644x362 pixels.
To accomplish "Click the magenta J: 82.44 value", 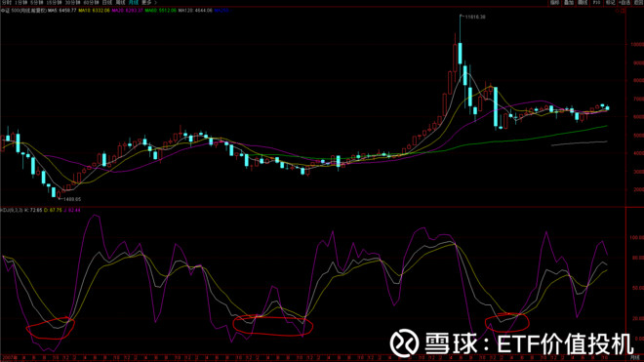I will (72, 210).
